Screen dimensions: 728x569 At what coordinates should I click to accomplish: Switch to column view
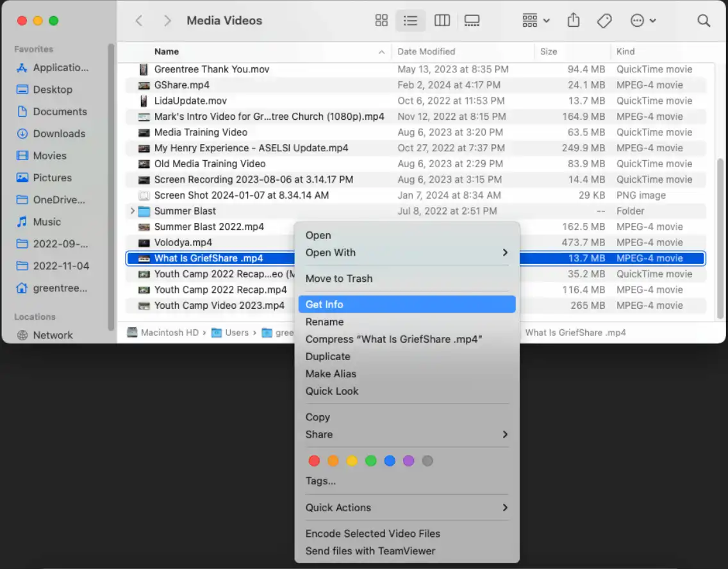pos(442,21)
